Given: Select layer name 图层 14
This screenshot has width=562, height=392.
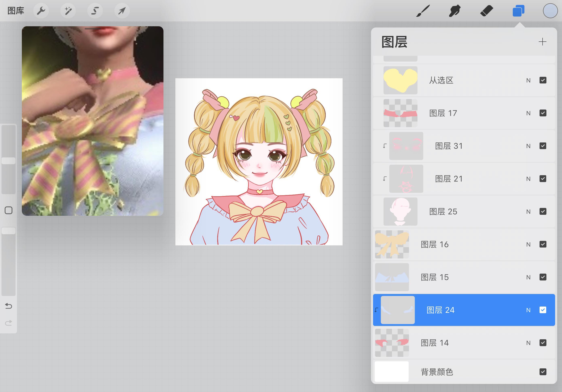Looking at the screenshot, I should coord(435,343).
